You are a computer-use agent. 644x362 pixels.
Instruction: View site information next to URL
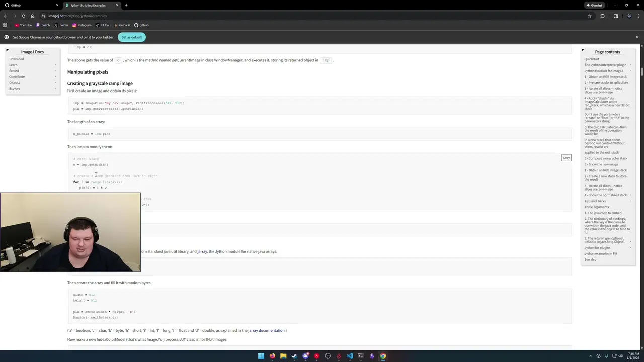(43, 16)
